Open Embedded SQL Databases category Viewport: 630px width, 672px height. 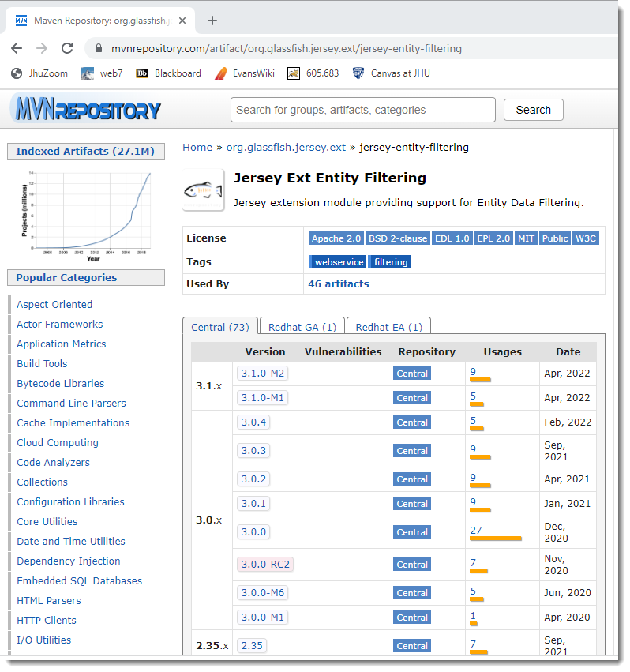79,580
